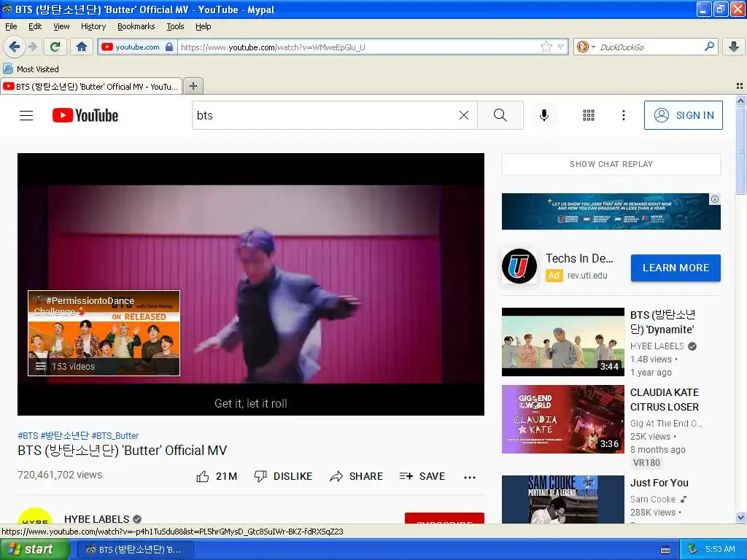747x560 pixels.
Task: Click the vertical scrollbar thumb
Action: point(740,151)
